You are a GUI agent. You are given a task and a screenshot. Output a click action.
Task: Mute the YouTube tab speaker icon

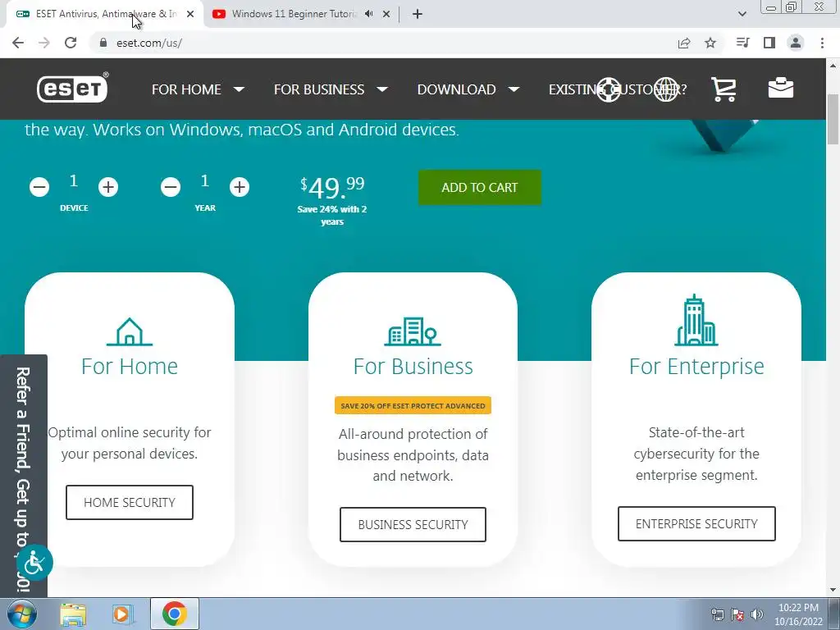coord(368,14)
